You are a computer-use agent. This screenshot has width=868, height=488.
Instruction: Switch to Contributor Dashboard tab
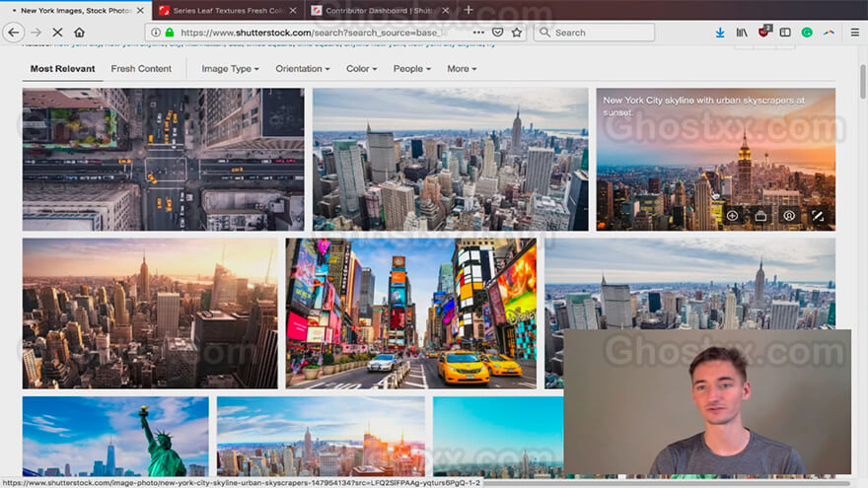pos(380,11)
